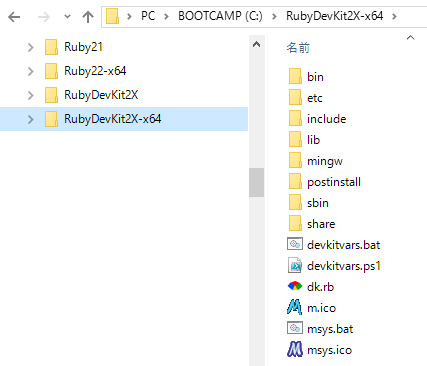Click the Ruby22-x64 folder icon
This screenshot has height=366, width=427.
coord(51,71)
